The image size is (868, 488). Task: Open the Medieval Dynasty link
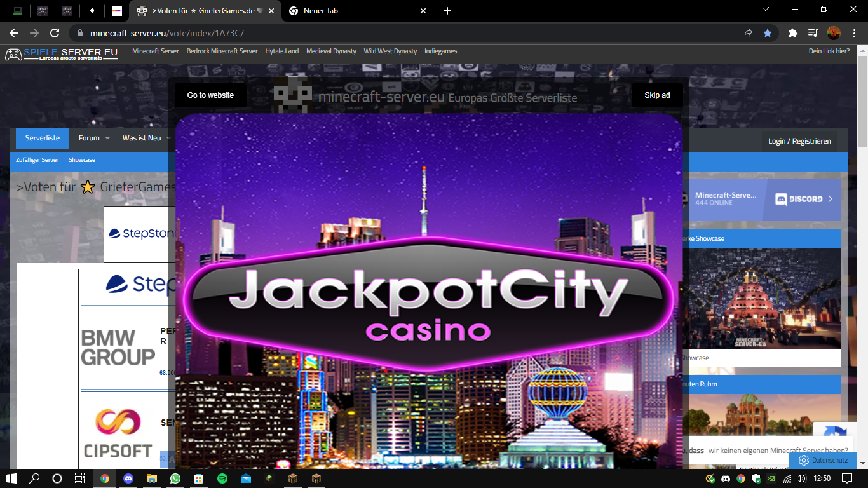pyautogui.click(x=331, y=51)
